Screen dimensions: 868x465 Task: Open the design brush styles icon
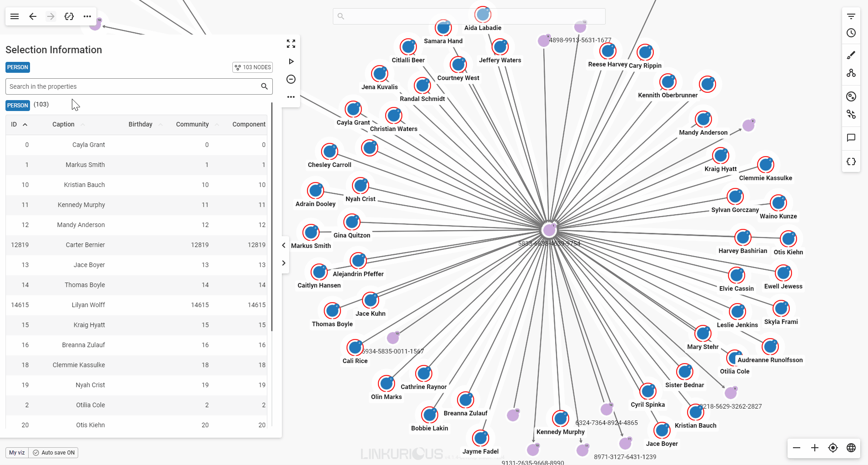(851, 55)
